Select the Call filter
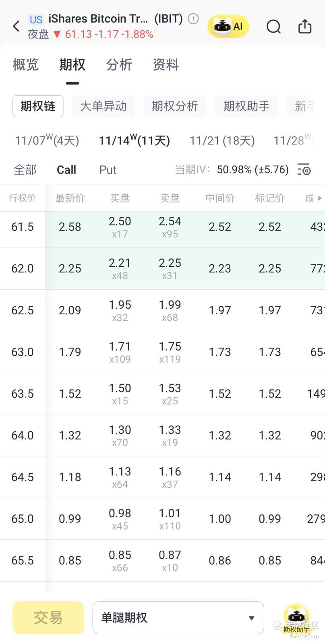325x644 pixels. pyautogui.click(x=66, y=170)
